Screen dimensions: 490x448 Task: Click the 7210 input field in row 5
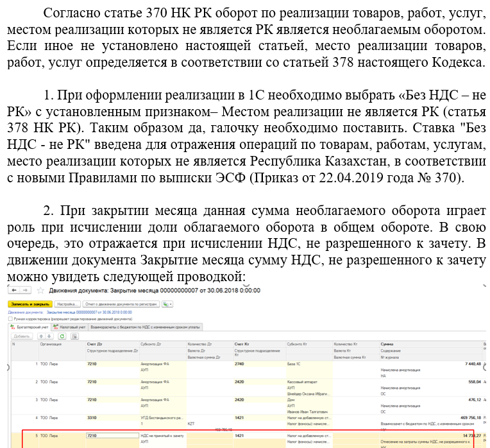tap(112, 436)
